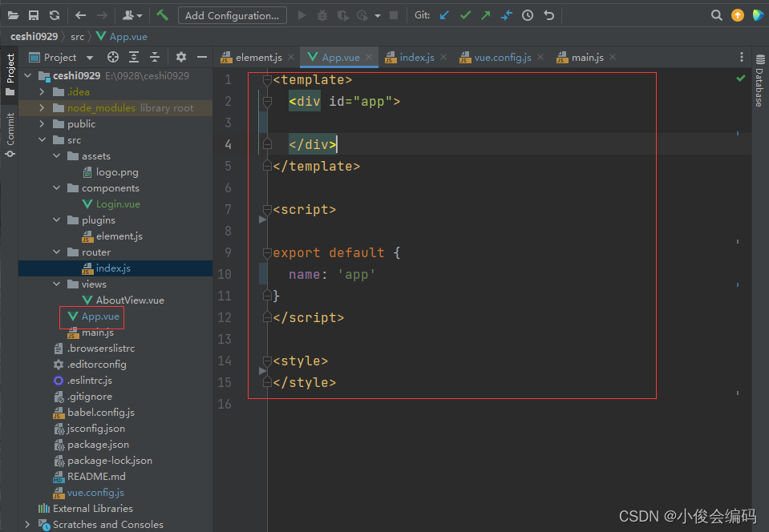This screenshot has height=532, width=769.
Task: Open the Local History clock icon
Action: [528, 14]
